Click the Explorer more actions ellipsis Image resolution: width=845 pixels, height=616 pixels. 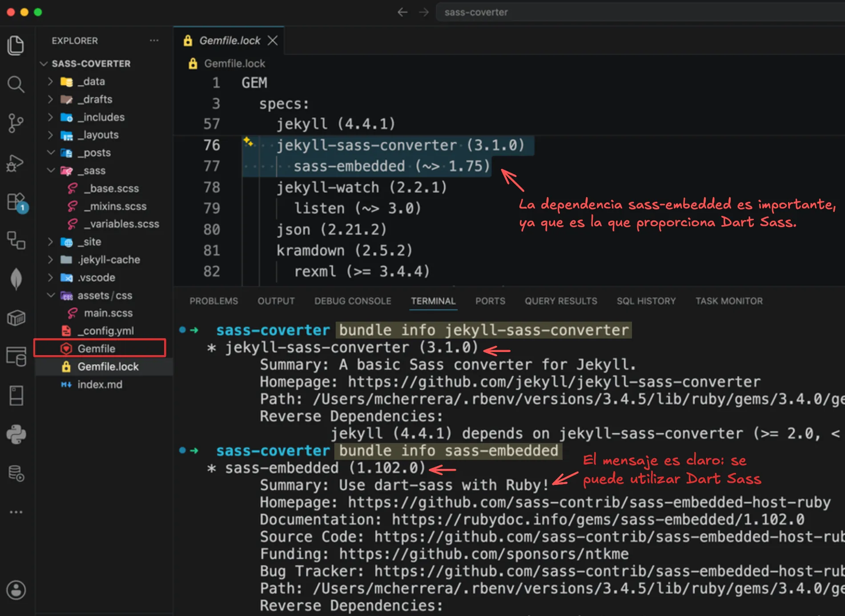click(x=154, y=40)
